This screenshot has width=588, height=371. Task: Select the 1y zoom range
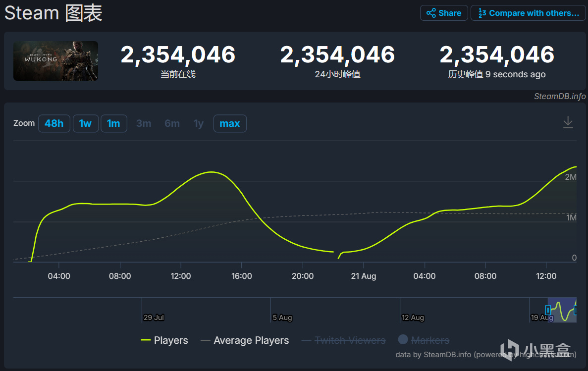pyautogui.click(x=198, y=123)
